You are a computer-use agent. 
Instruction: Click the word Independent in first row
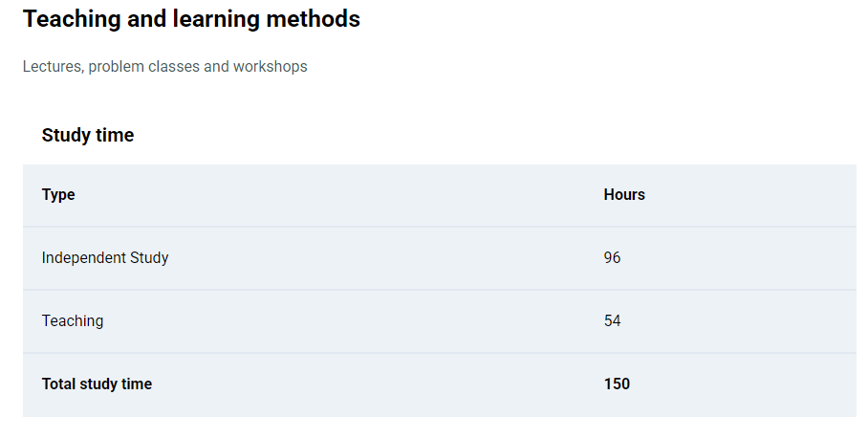point(83,258)
